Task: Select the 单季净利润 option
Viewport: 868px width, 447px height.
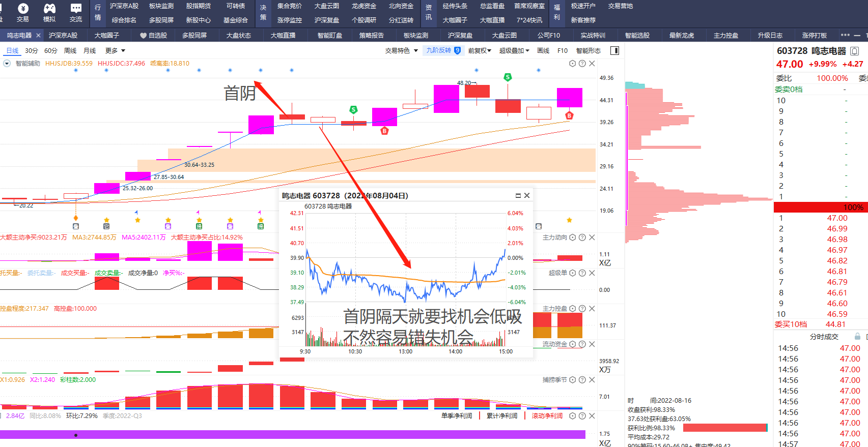Action: coord(457,416)
